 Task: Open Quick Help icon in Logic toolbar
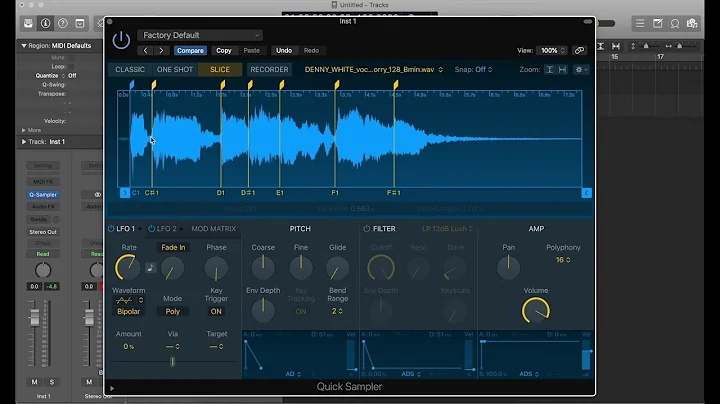(x=63, y=23)
